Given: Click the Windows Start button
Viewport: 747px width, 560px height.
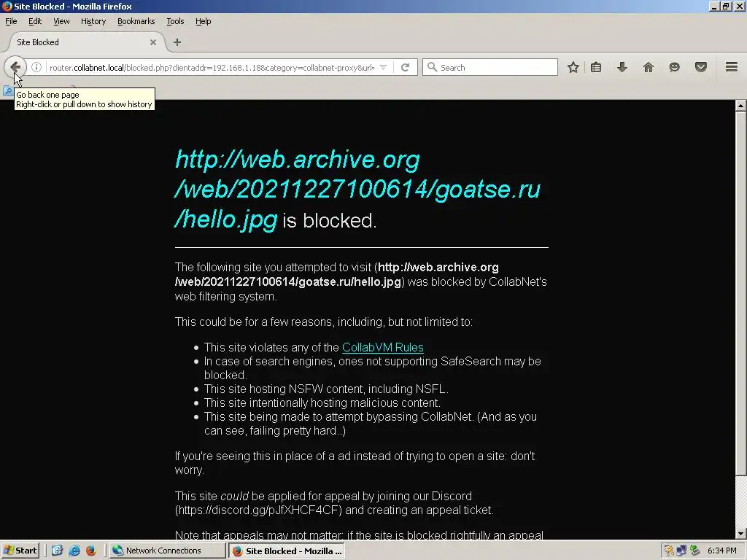Looking at the screenshot, I should coord(20,551).
